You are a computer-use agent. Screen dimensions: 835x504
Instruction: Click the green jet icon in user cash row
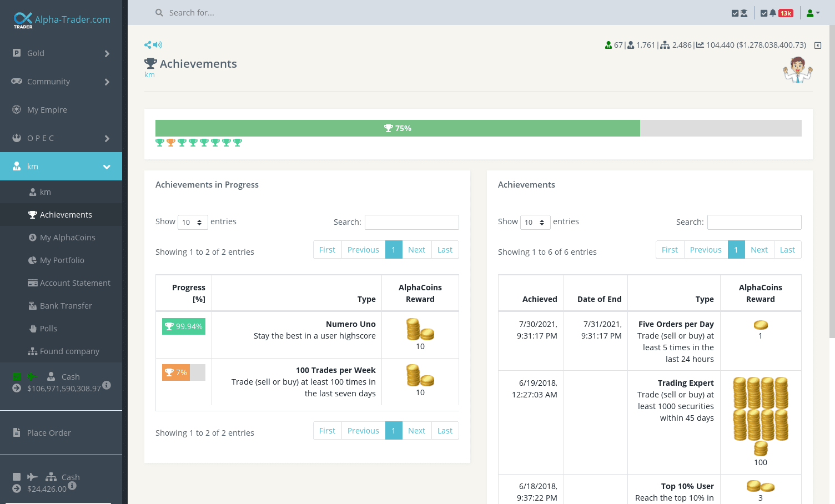[32, 376]
